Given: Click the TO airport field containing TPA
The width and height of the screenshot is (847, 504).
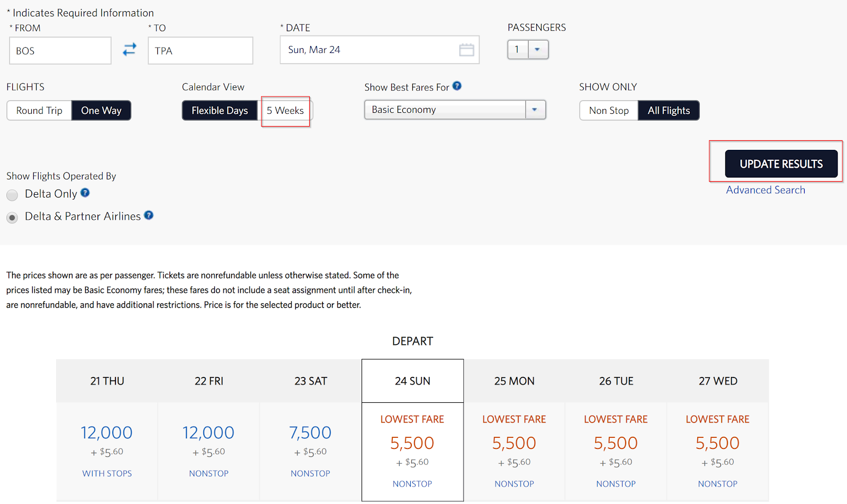Looking at the screenshot, I should [x=200, y=51].
